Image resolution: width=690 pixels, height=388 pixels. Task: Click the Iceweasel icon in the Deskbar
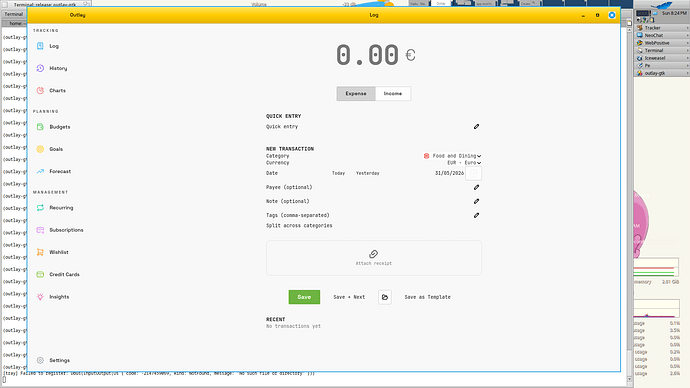pyautogui.click(x=640, y=58)
